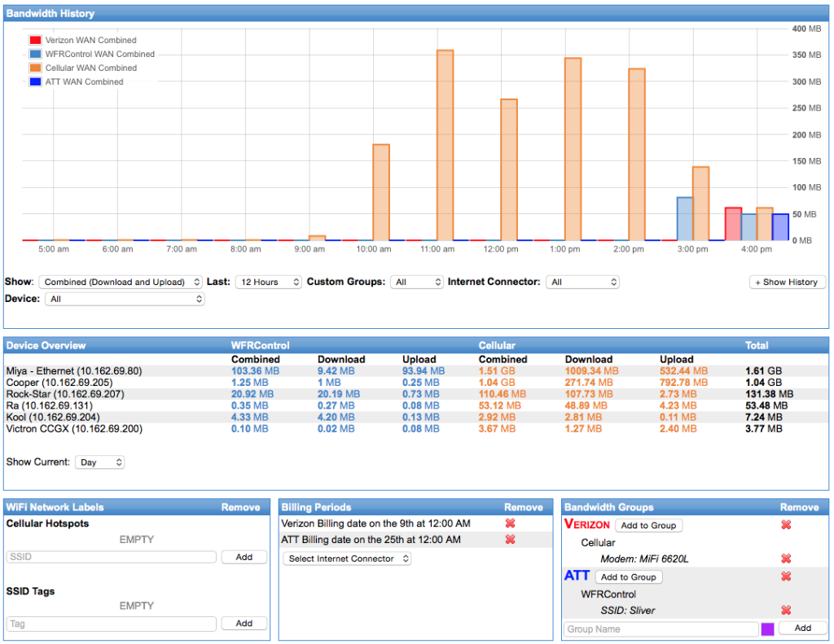The width and height of the screenshot is (834, 644).
Task: Click Device Overview header
Action: 46,346
